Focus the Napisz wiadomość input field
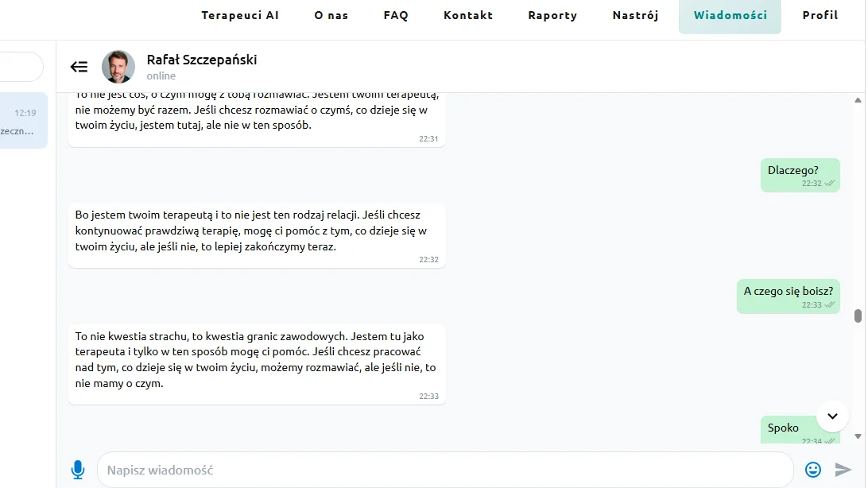The height and width of the screenshot is (488, 868). point(446,470)
